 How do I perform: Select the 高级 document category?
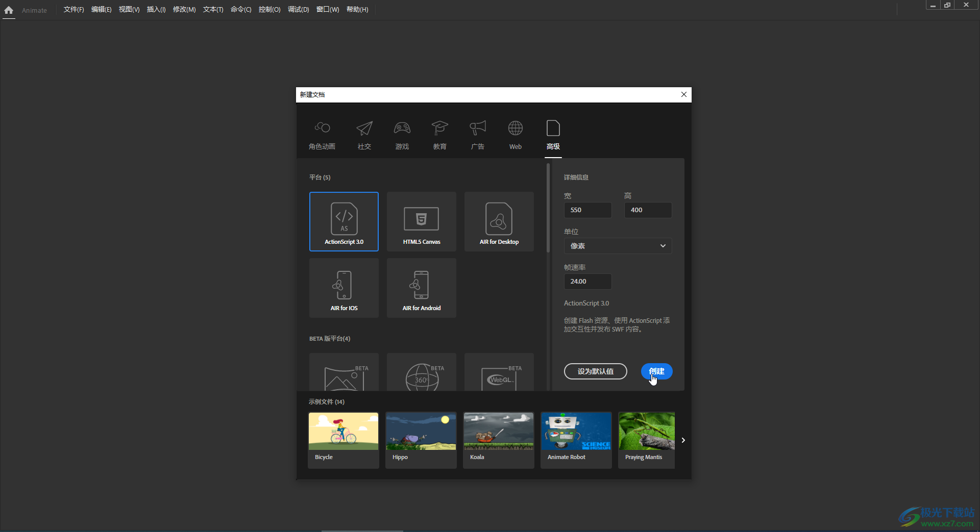click(x=553, y=135)
